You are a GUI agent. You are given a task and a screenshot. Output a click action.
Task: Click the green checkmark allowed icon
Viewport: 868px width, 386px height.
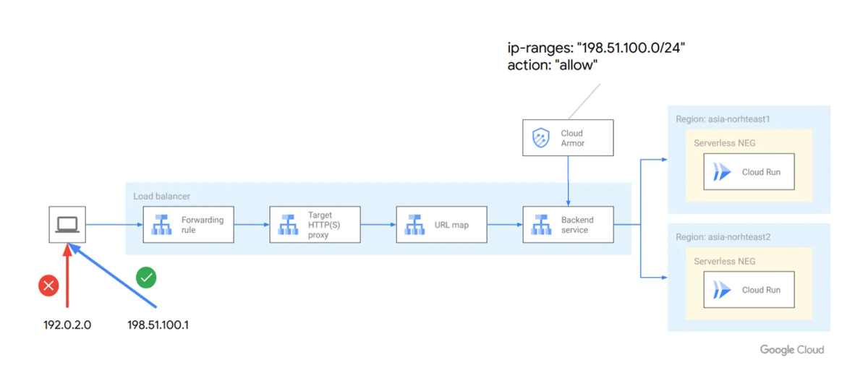[x=146, y=277]
